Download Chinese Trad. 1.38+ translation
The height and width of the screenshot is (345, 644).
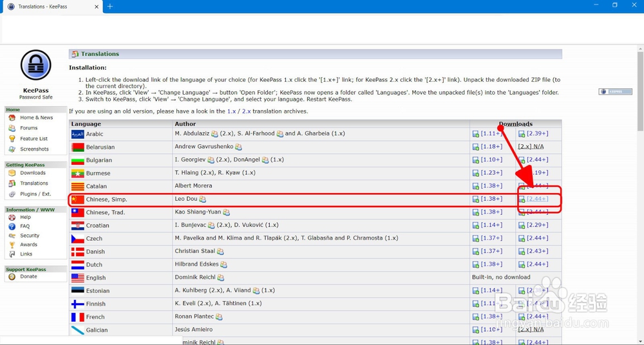click(491, 212)
